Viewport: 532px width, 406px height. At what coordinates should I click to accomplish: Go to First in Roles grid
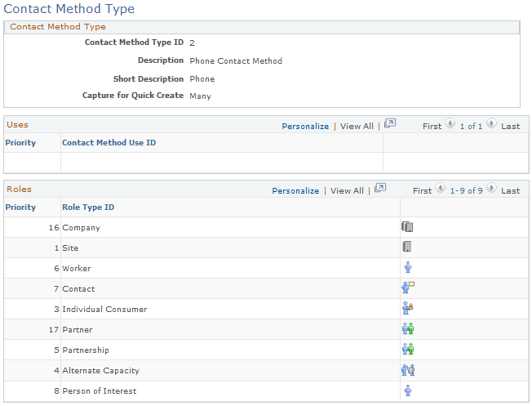click(422, 191)
